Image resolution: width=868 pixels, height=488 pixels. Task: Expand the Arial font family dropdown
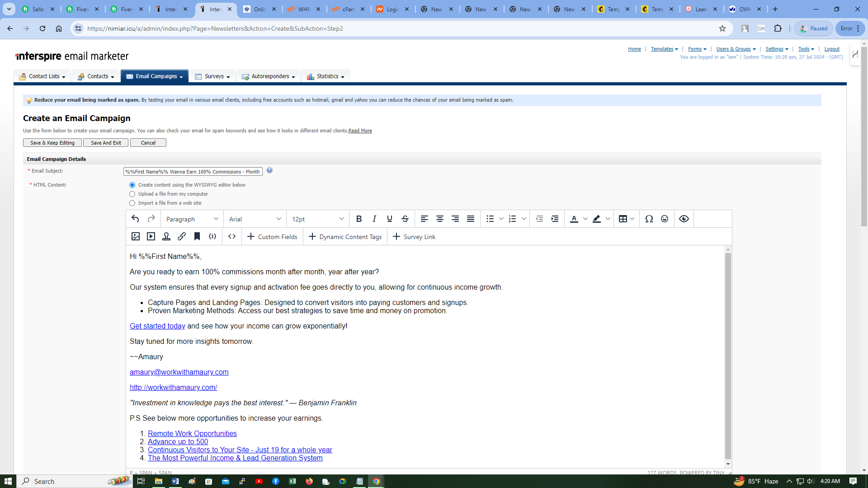pyautogui.click(x=255, y=219)
